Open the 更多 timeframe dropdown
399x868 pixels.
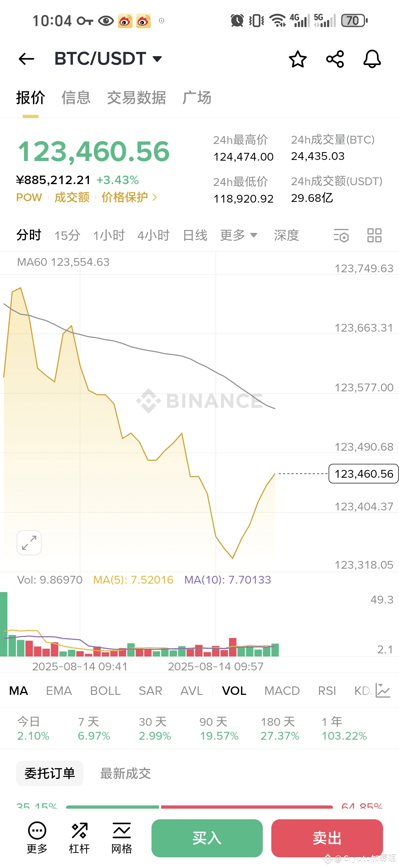[x=239, y=235]
